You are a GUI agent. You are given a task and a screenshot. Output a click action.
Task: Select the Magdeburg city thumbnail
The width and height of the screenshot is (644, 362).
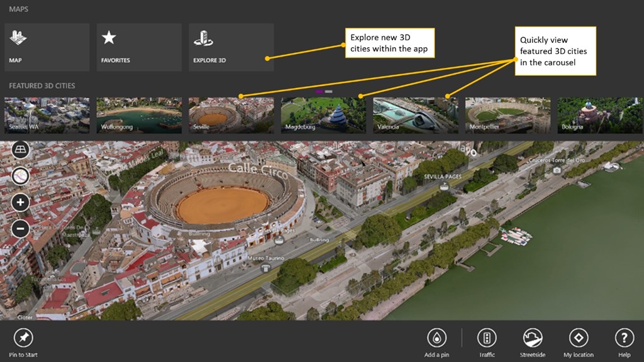(x=323, y=116)
